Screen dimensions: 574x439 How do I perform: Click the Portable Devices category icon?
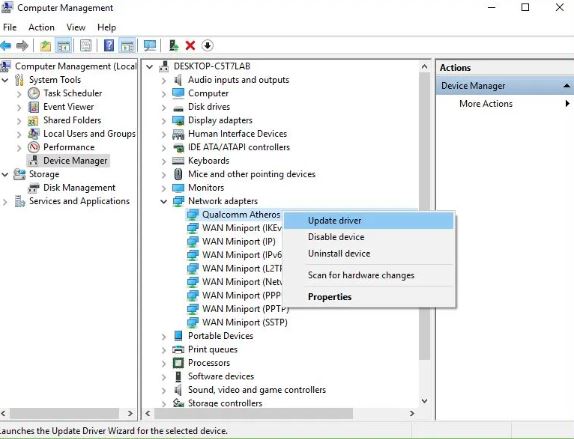click(x=178, y=336)
